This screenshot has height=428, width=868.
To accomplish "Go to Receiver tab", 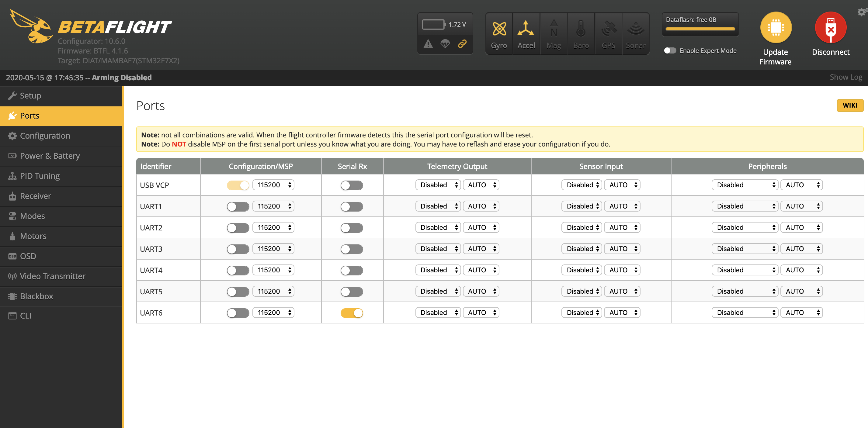I will (x=61, y=196).
